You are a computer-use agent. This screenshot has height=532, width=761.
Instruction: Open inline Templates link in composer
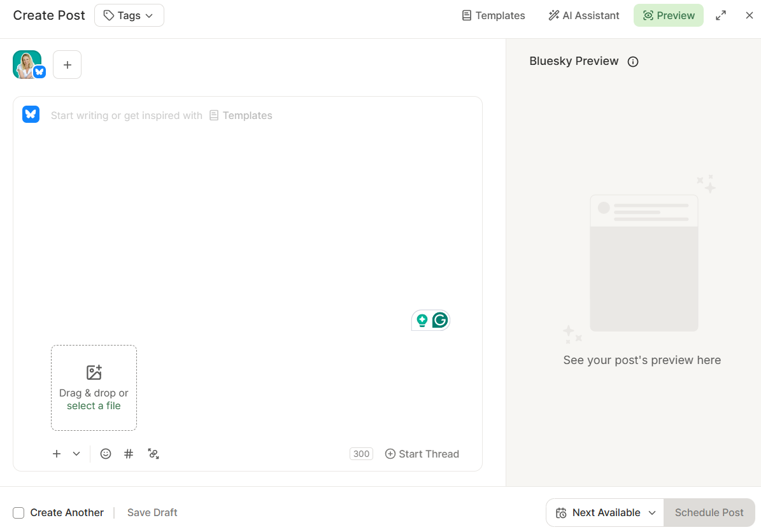tap(241, 115)
